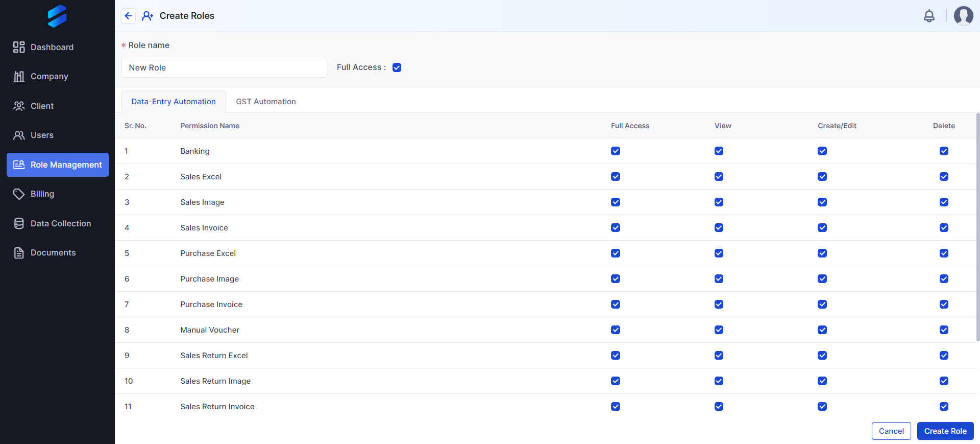Click the Create Role button
The height and width of the screenshot is (444, 980).
pyautogui.click(x=945, y=431)
